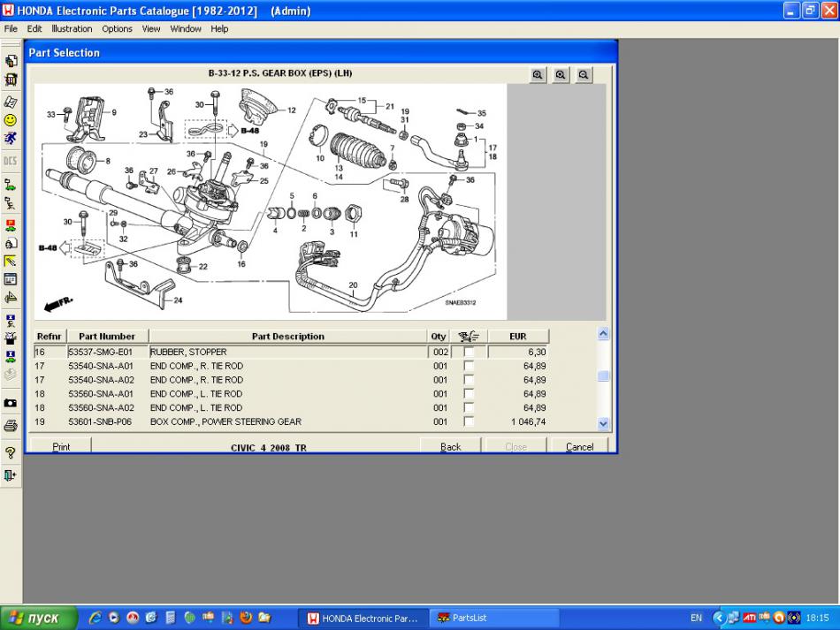Viewport: 840px width, 630px height.
Task: Zoom in on the parts illustration
Action: (538, 75)
